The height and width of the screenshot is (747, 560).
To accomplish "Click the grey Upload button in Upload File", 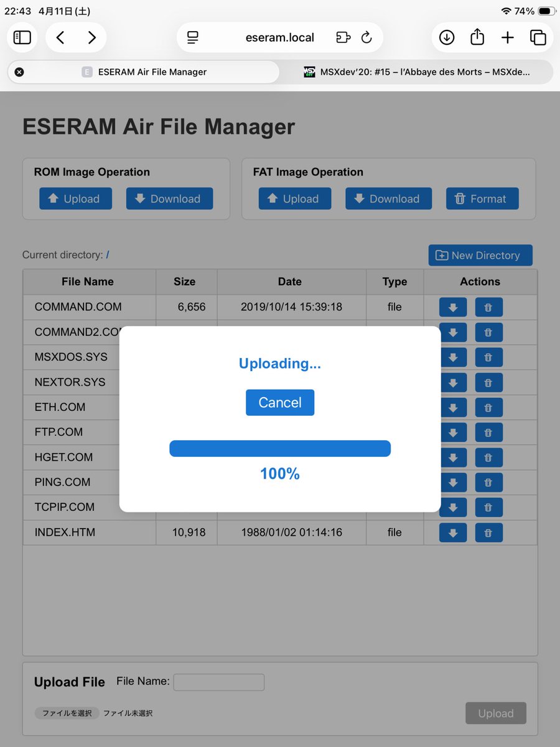I will click(496, 713).
